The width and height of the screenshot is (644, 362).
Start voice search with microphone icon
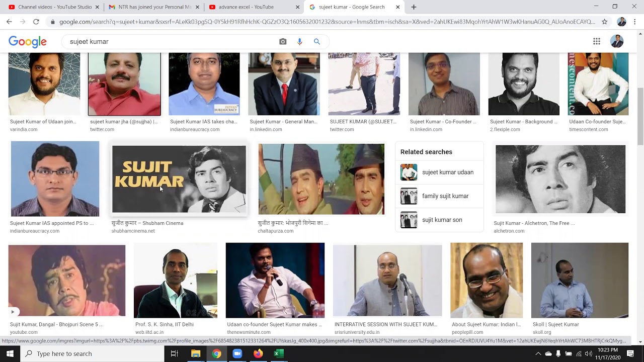click(300, 42)
